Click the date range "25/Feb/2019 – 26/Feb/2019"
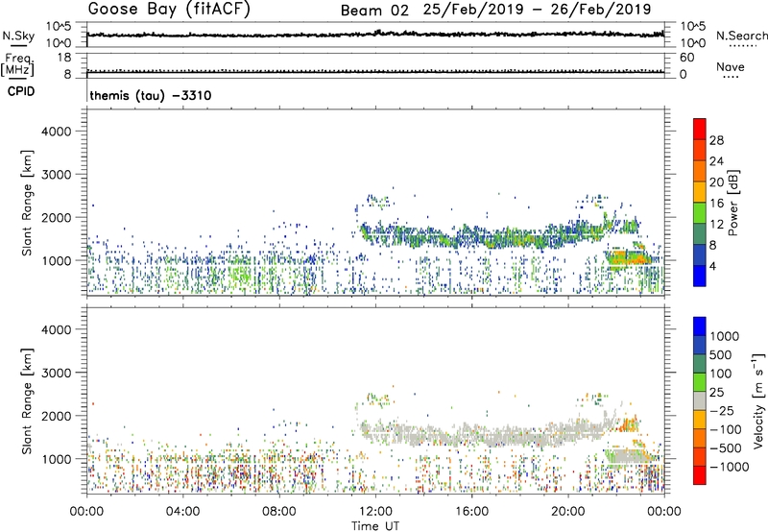 [x=537, y=10]
